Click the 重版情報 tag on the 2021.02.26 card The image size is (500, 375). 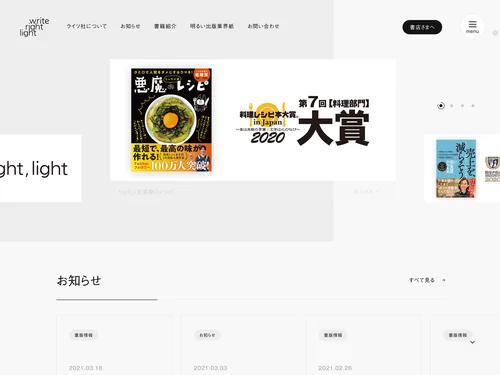[333, 335]
